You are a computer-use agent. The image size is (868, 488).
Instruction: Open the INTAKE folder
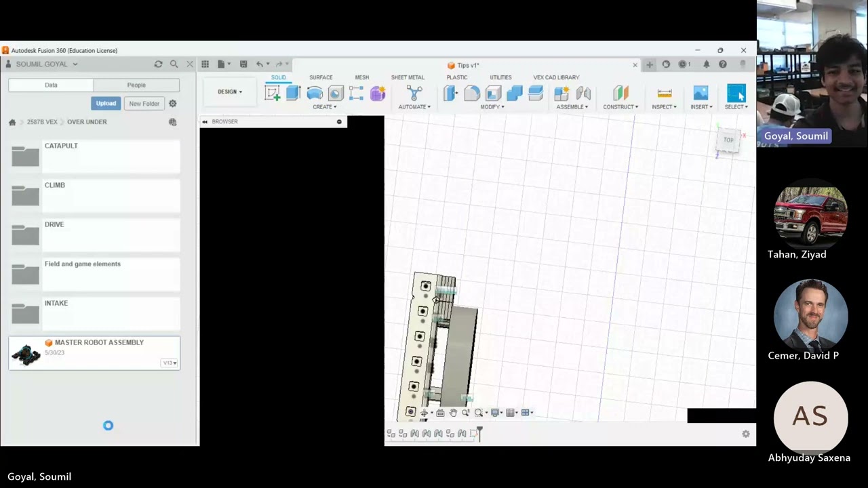click(94, 314)
